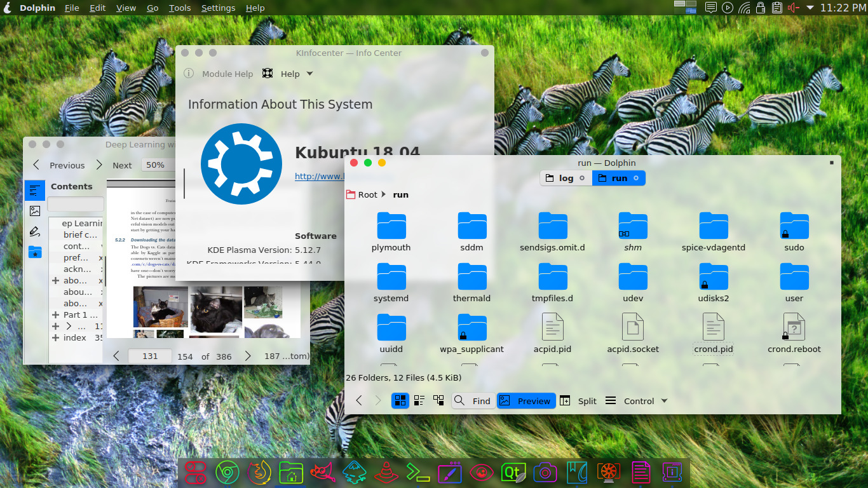
Task: Show hidden system tray icons
Action: tap(810, 8)
